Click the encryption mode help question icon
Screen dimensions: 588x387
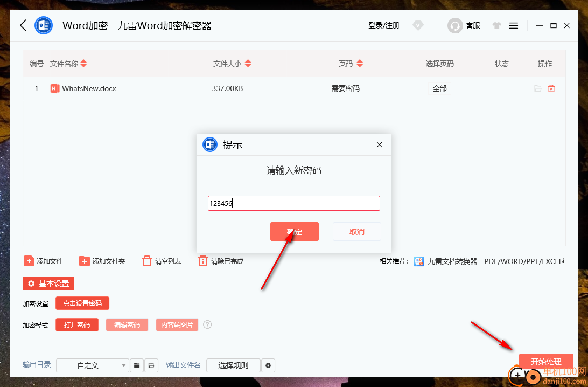207,324
